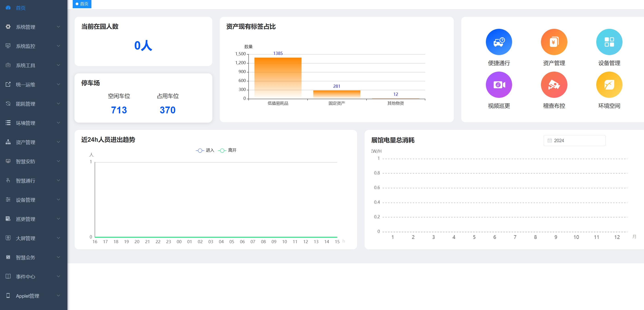644x310 pixels.
Task: Click the 低值易耗品 orange bar
Action: click(278, 78)
